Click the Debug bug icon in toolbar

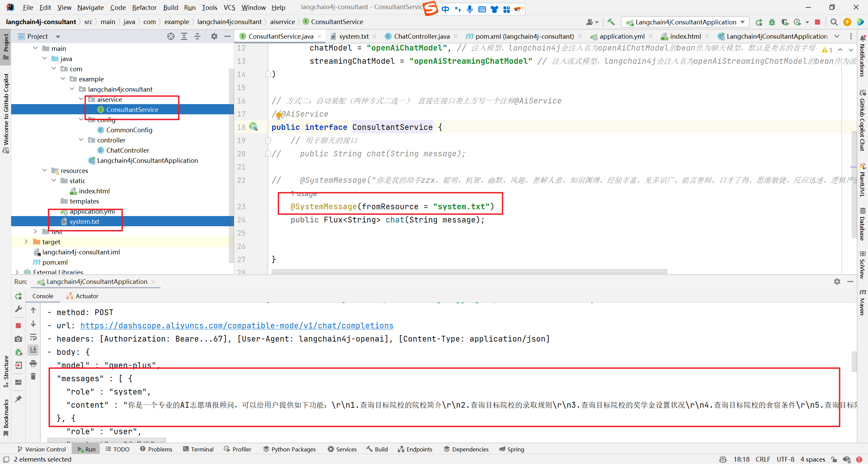772,22
